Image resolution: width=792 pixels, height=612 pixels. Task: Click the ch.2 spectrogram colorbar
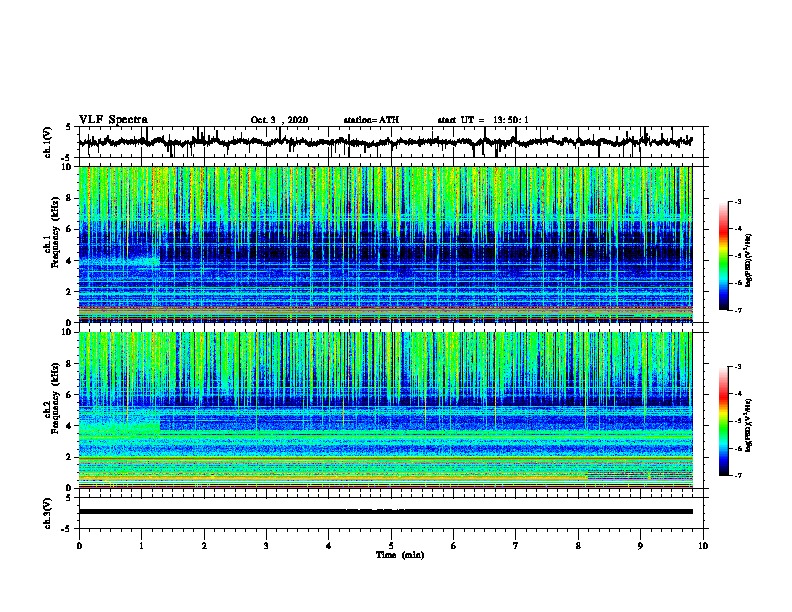[724, 421]
